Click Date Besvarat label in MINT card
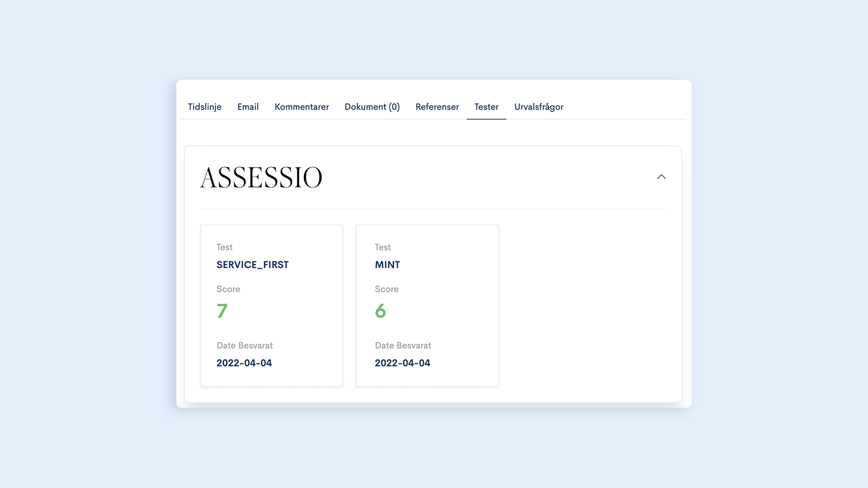The height and width of the screenshot is (488, 868). [x=403, y=345]
